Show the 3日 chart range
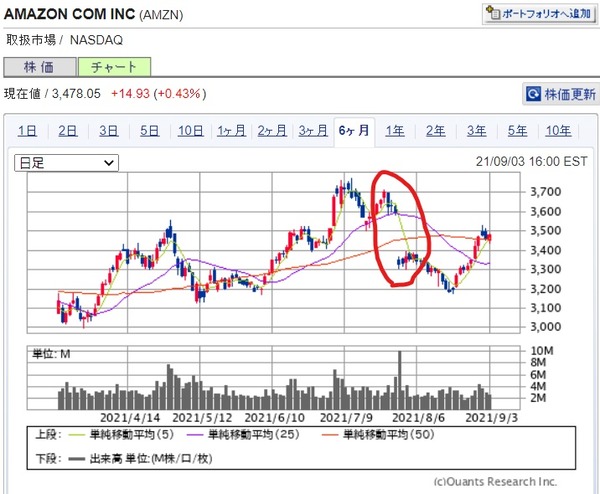This screenshot has width=600, height=494. tap(109, 131)
